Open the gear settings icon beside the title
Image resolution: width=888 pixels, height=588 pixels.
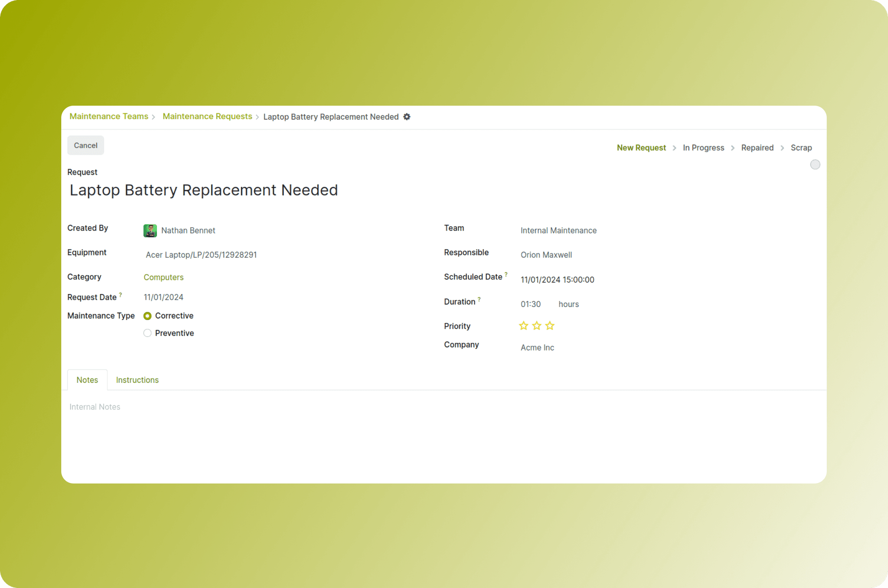[x=407, y=117]
